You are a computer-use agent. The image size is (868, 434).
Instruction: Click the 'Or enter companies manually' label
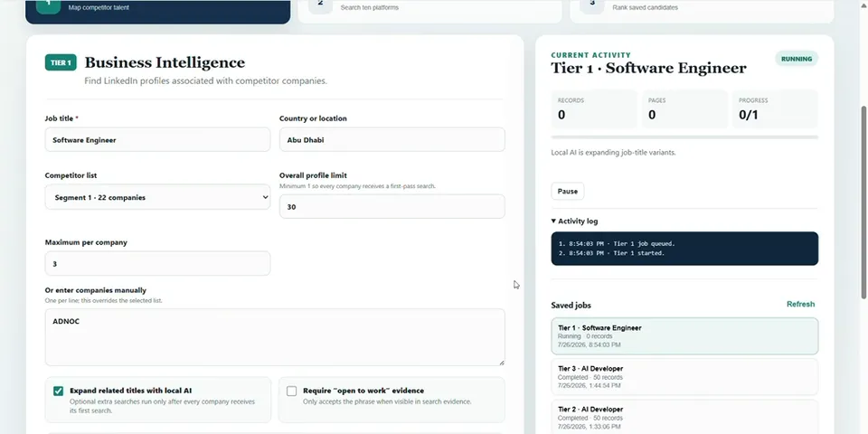point(95,290)
